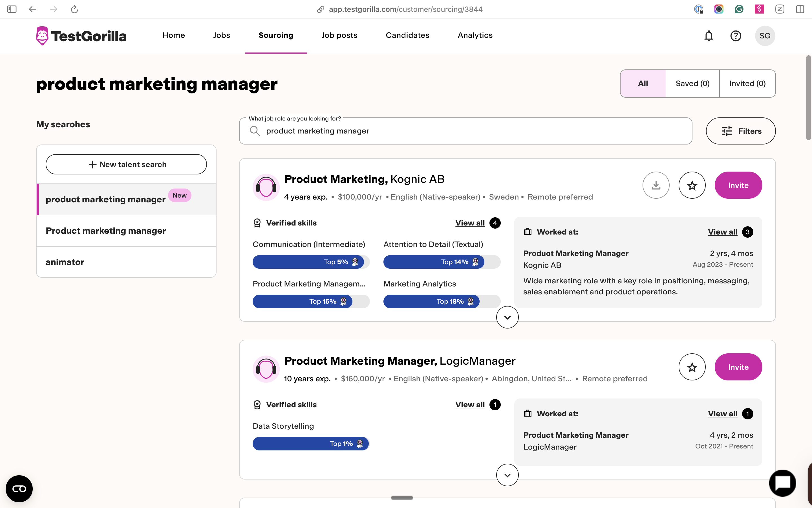Open Product Marketing Manager, LogicManager title

coord(400,361)
